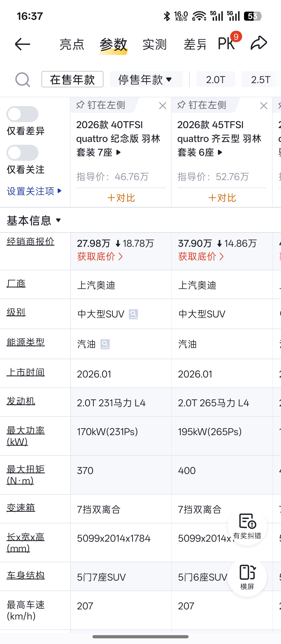
Task: Toggle the 仅看差异 switch
Action: coord(22,114)
